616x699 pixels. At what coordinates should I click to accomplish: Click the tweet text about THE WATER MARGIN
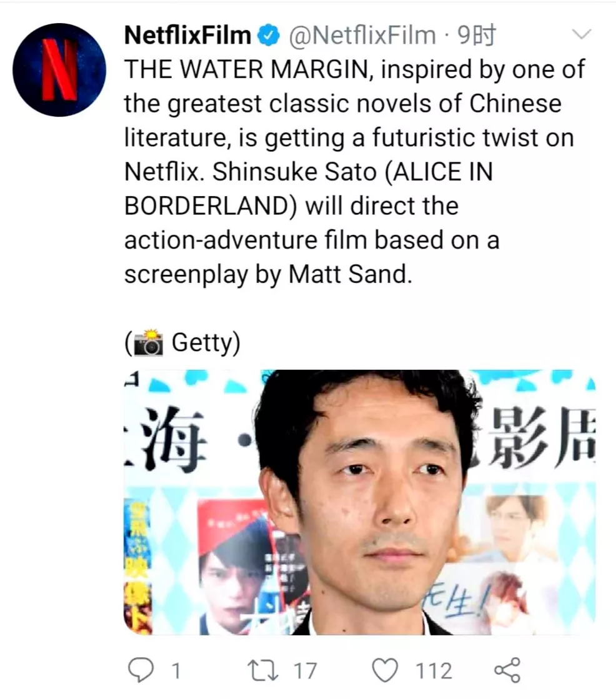355,172
